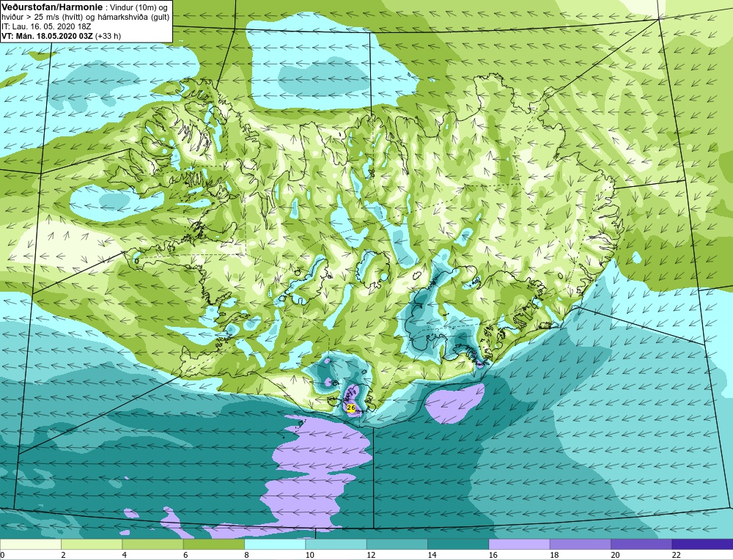Click the "(+33 h)" forecast offset text
This screenshot has width=733, height=560.
pyautogui.click(x=108, y=36)
